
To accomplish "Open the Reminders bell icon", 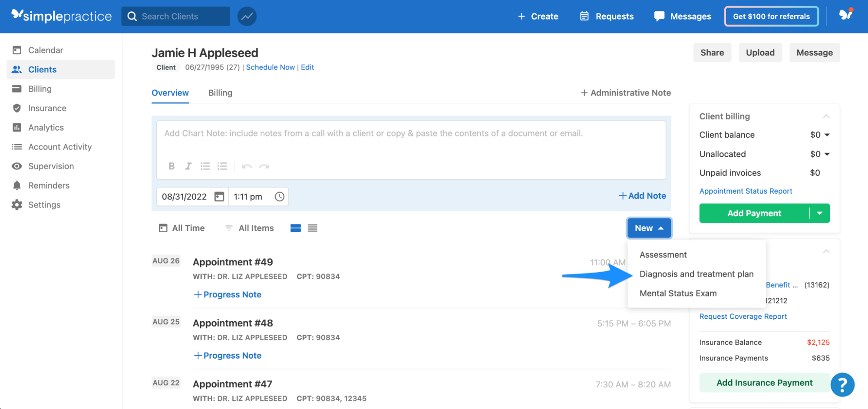I will pos(17,185).
